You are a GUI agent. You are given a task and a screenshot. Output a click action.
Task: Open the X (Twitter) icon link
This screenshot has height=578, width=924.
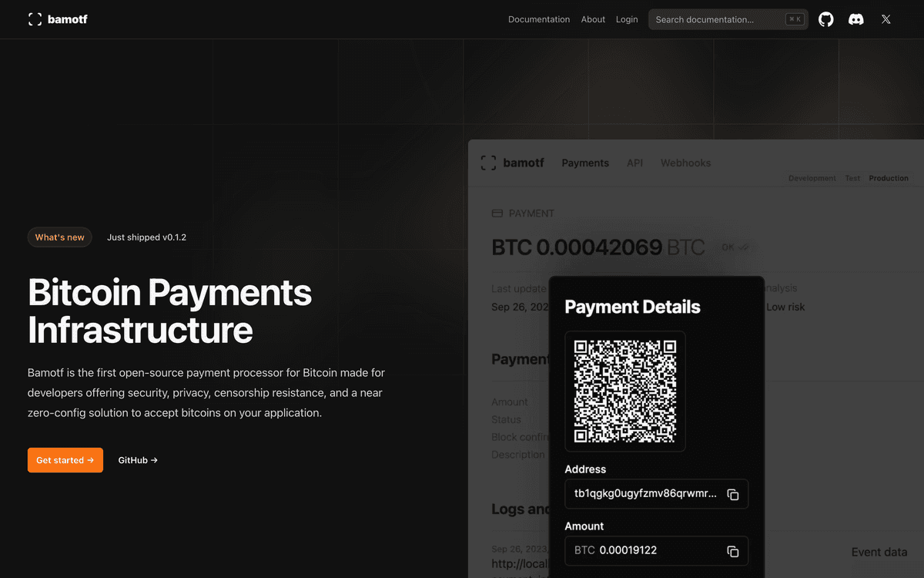(x=886, y=19)
